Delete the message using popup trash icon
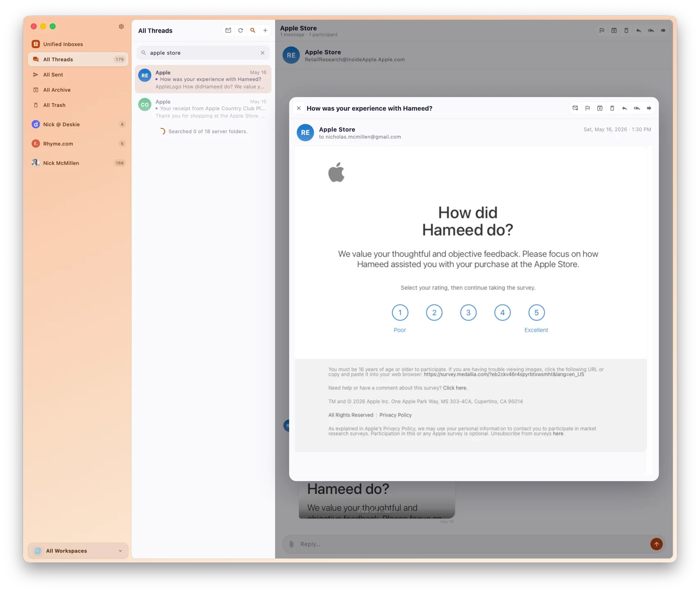The image size is (700, 593). click(612, 108)
